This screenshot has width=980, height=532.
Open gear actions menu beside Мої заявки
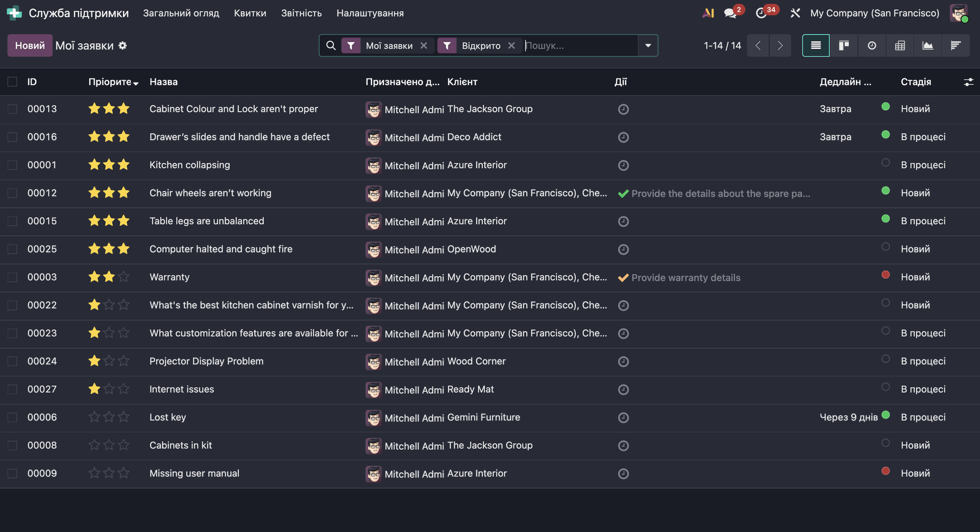122,45
